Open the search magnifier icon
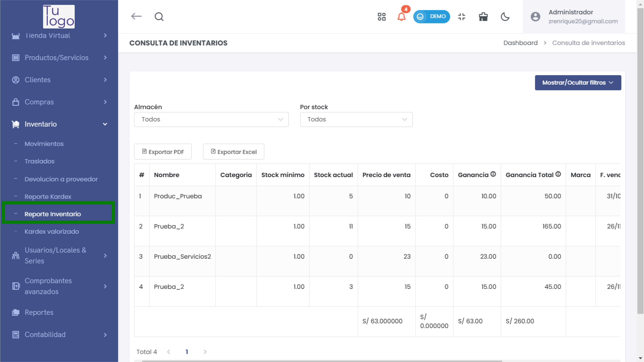Viewport: 644px width, 362px height. [x=159, y=17]
